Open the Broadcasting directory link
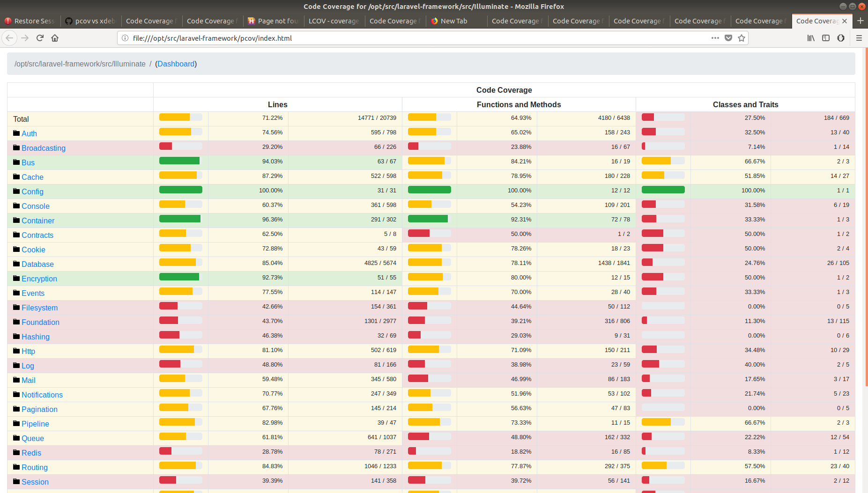This screenshot has height=493, width=868. click(x=44, y=148)
